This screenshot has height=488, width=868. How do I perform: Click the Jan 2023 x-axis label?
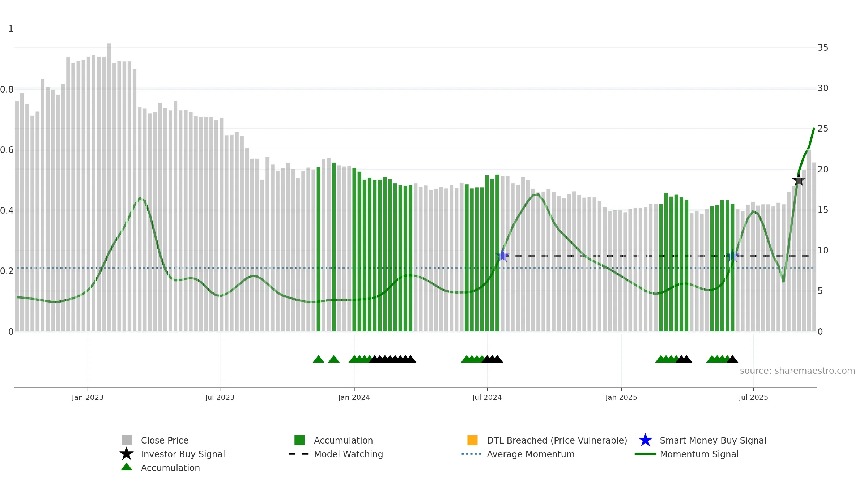click(88, 398)
